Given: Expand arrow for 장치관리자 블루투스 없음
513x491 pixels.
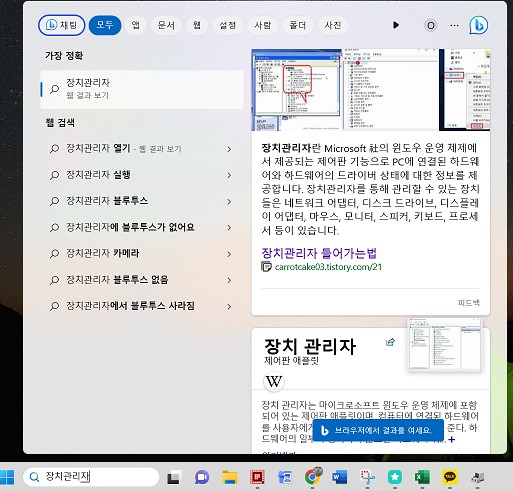Looking at the screenshot, I should coord(229,280).
